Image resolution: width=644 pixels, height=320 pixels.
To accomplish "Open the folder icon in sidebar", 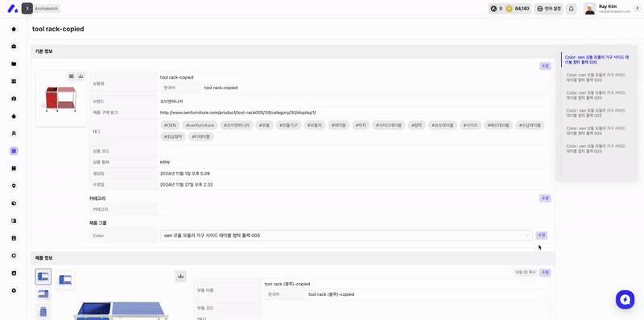I will [14, 64].
